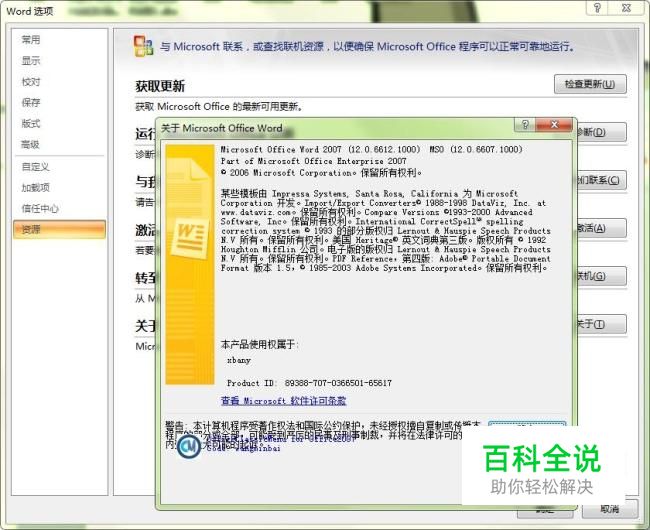Viewport: 650px width, 530px height.
Task: Click the Microsoft Office Word 2007 version line
Action: 371,149
